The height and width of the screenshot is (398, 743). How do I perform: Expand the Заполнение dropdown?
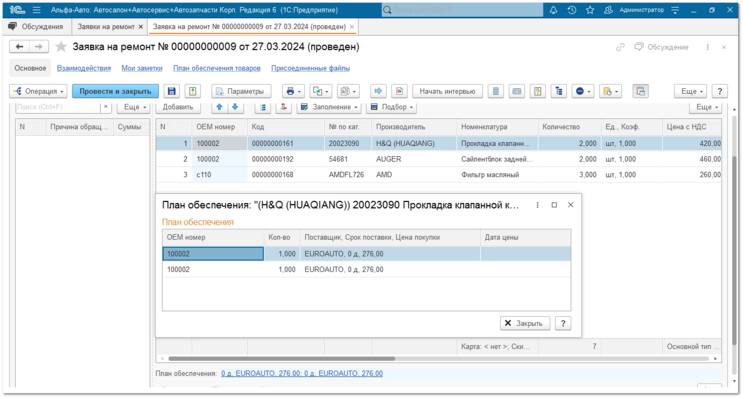point(329,107)
